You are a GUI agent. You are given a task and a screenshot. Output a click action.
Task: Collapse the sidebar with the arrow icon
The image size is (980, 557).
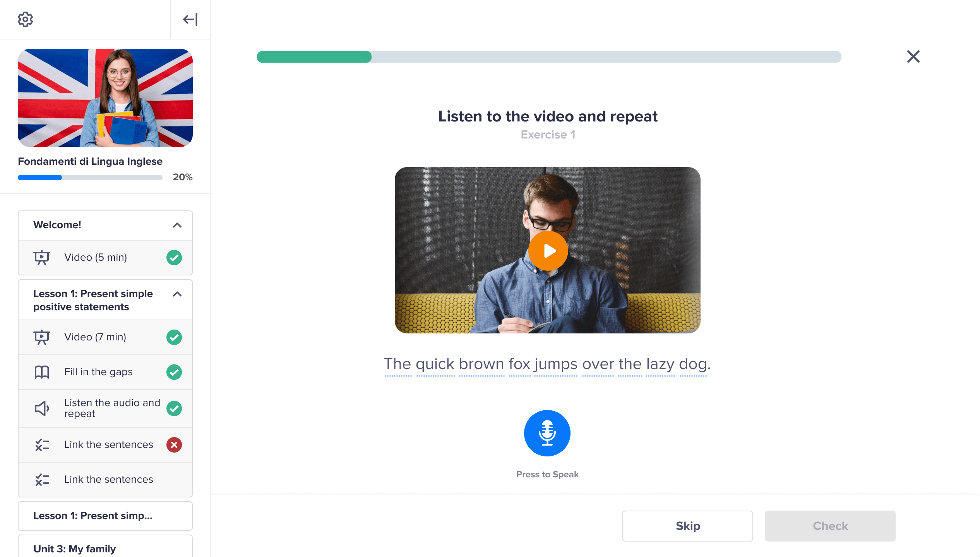click(x=190, y=19)
